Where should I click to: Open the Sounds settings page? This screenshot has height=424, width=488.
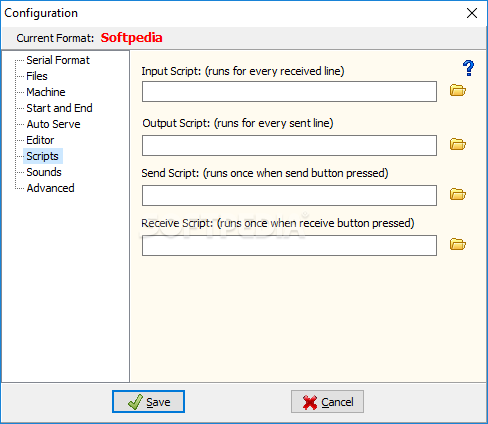click(44, 172)
